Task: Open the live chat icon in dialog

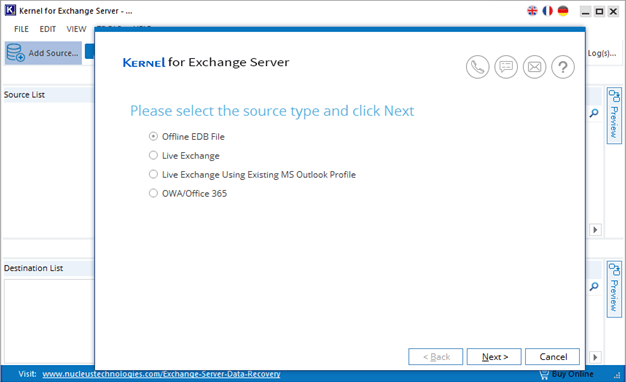Action: tap(506, 67)
